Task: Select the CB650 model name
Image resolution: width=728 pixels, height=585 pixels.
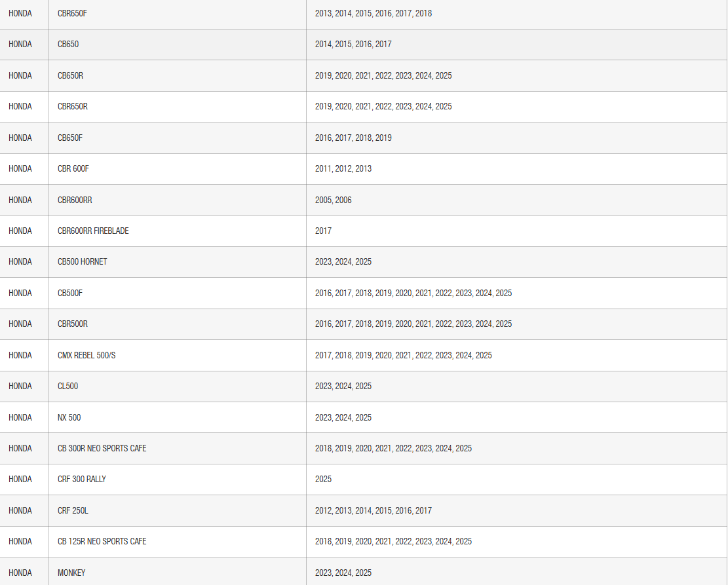Action: pos(68,44)
